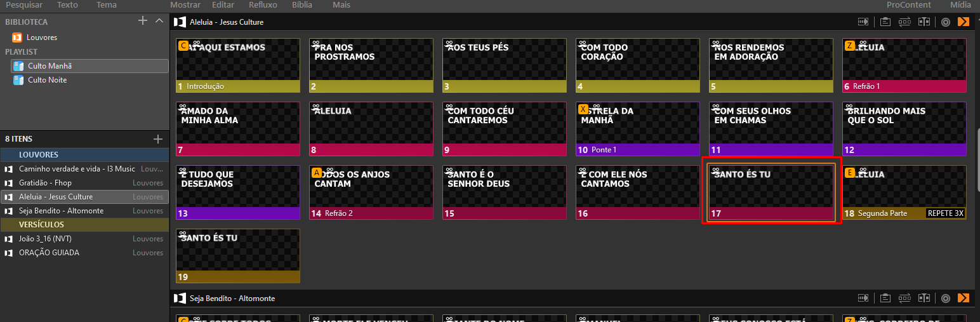Open the ProContent tab
The height and width of the screenshot is (322, 980).
coord(908,5)
